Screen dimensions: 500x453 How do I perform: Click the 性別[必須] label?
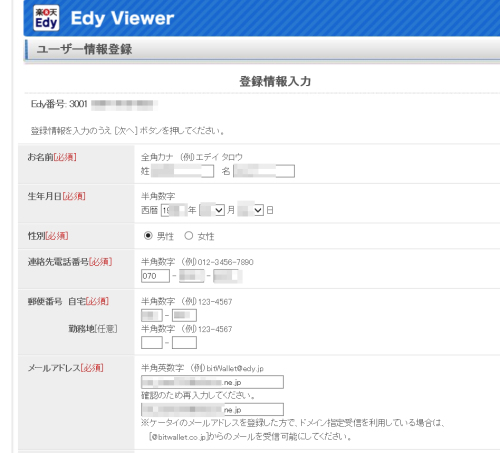(48, 236)
